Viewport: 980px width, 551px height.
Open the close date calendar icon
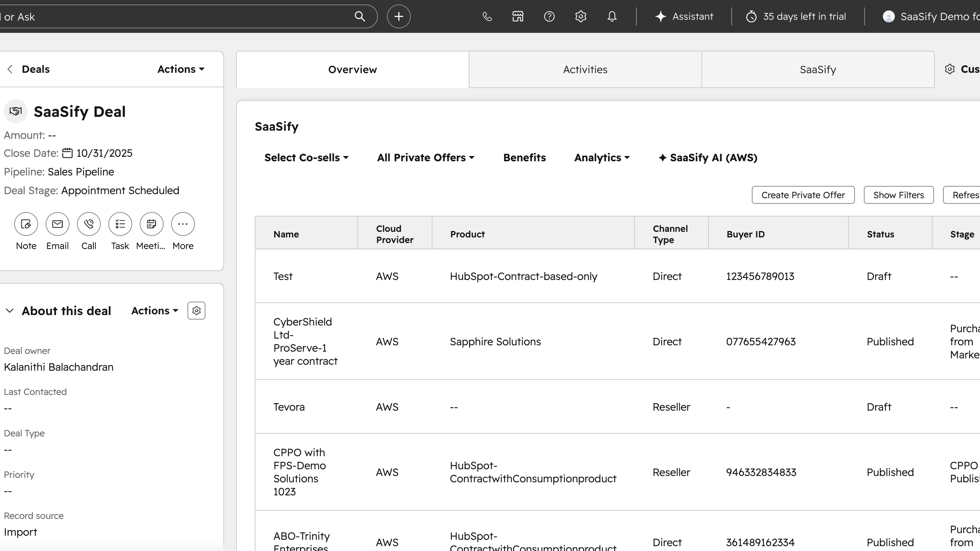(67, 153)
